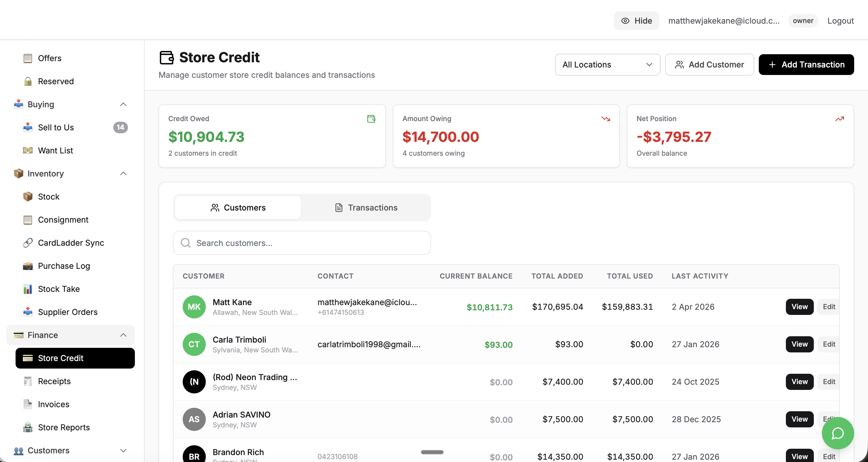Screen dimensions: 868x462
Task: Click the Credit Owed card icon
Action: pyautogui.click(x=371, y=119)
